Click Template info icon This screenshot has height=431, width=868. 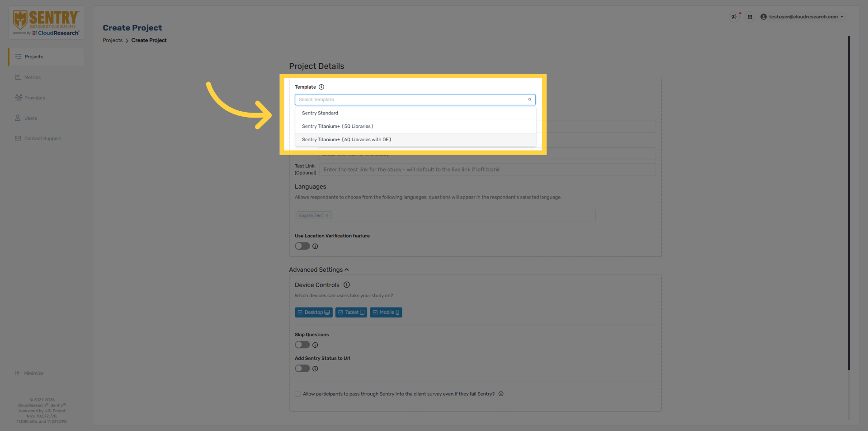pyautogui.click(x=321, y=87)
